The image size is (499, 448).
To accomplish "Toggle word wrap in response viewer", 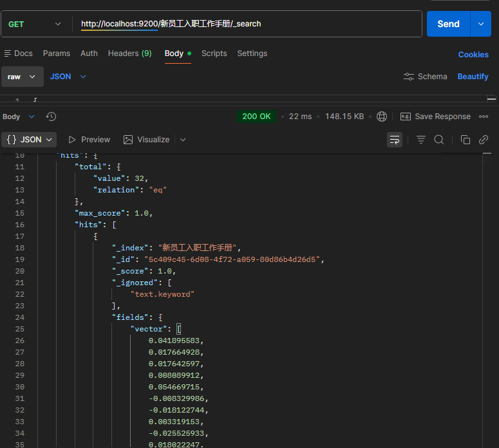I will pyautogui.click(x=395, y=140).
